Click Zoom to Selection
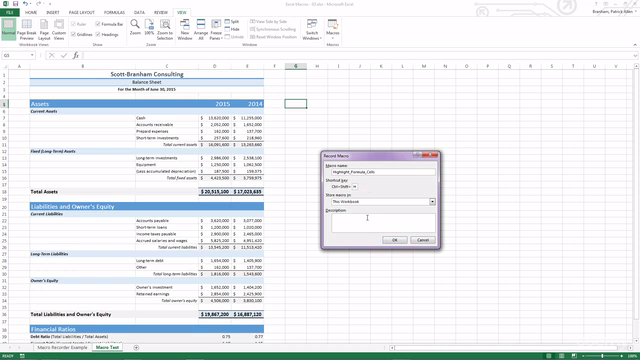 tap(165, 29)
